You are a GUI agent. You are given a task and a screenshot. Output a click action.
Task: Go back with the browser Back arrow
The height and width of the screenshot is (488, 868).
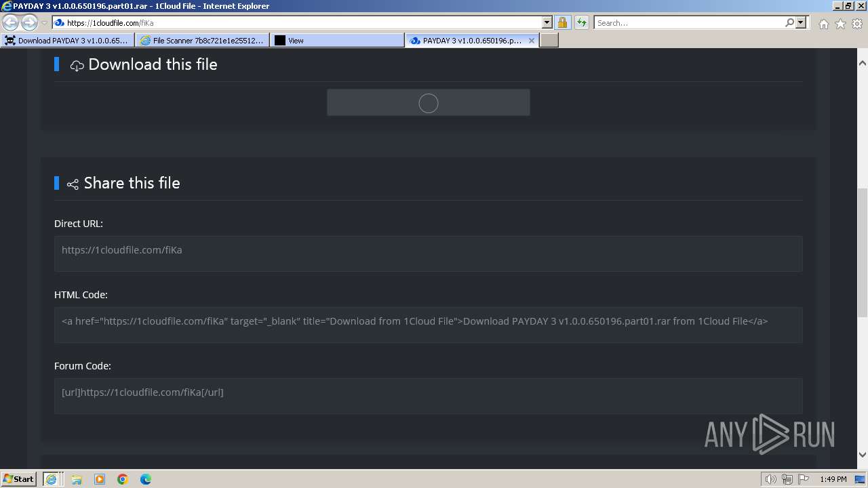10,22
